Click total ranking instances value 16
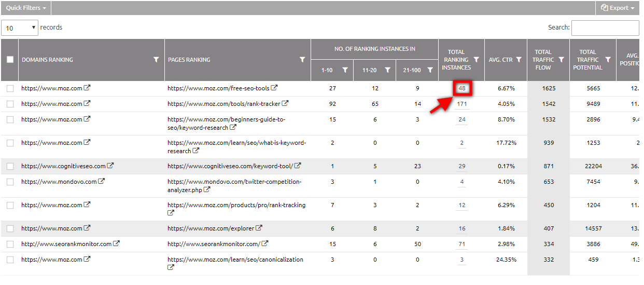 pos(462,228)
